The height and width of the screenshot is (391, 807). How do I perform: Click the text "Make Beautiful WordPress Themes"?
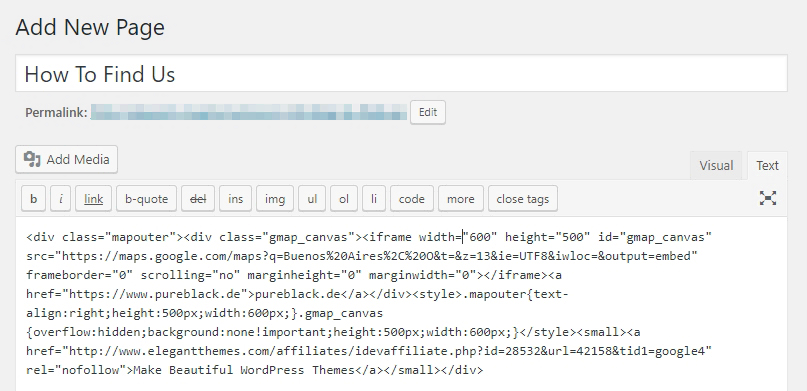[244, 370]
